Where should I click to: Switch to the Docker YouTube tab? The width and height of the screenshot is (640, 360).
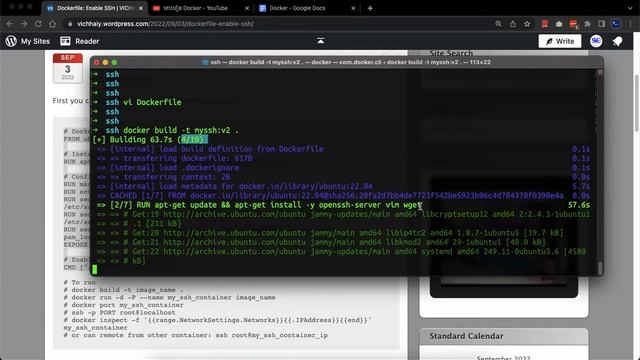(196, 8)
